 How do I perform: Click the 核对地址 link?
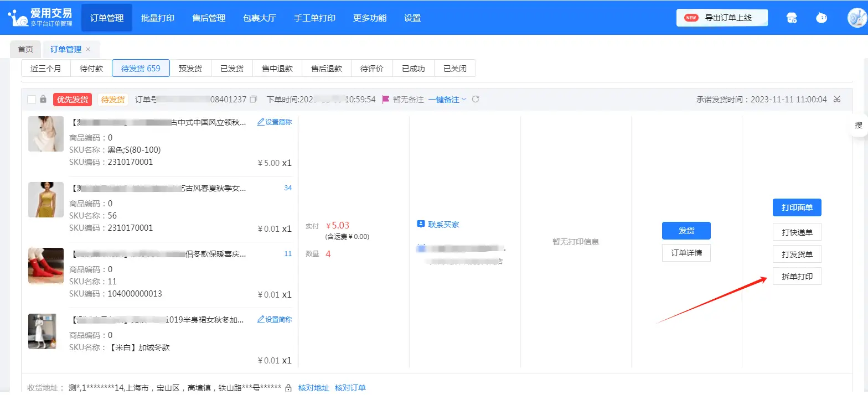pyautogui.click(x=314, y=388)
